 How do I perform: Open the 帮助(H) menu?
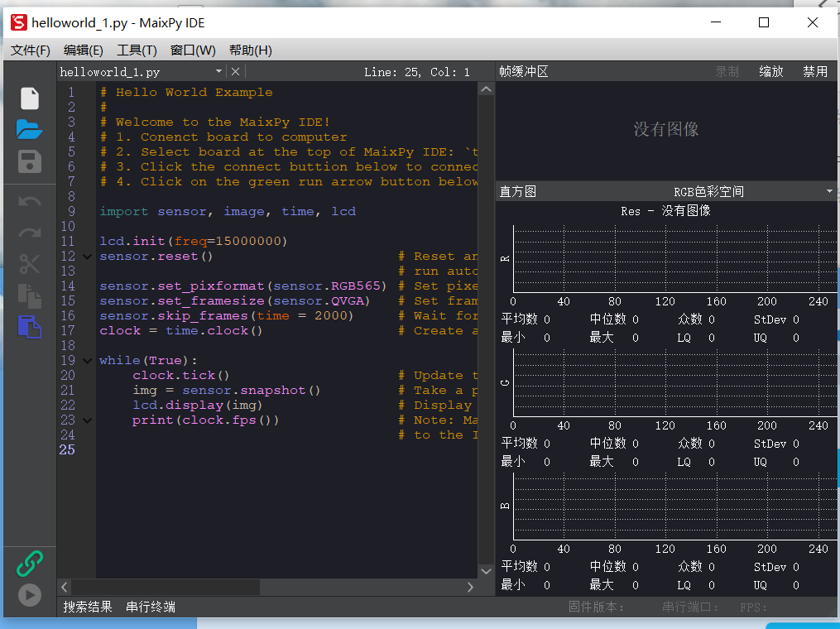coord(250,50)
